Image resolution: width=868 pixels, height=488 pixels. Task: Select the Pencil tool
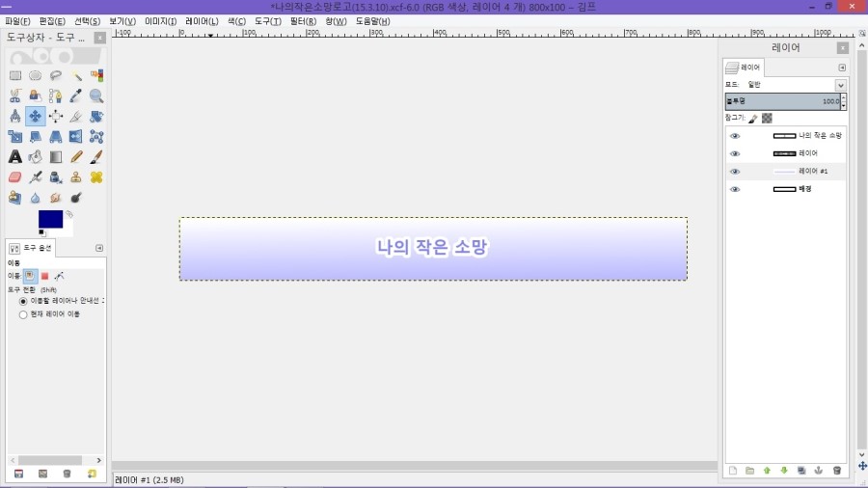click(x=76, y=157)
